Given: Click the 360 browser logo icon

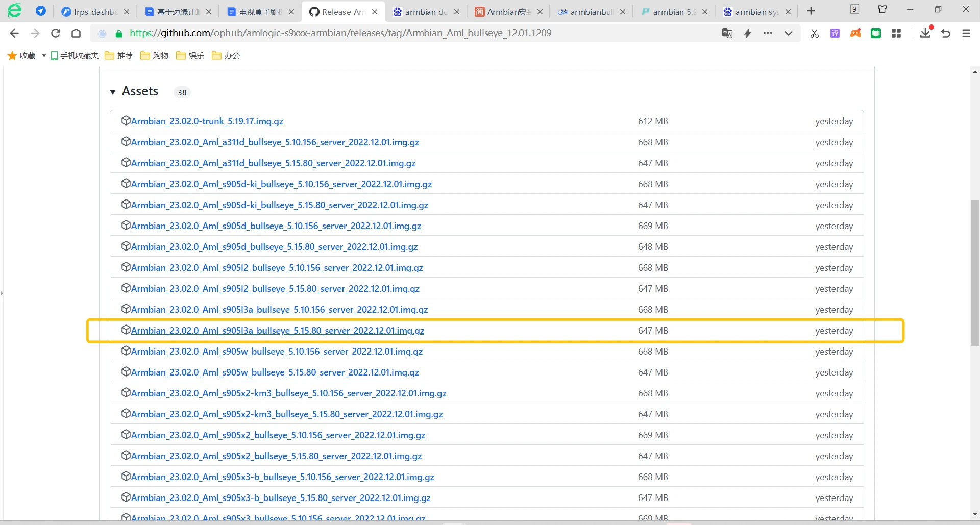Looking at the screenshot, I should (x=15, y=10).
